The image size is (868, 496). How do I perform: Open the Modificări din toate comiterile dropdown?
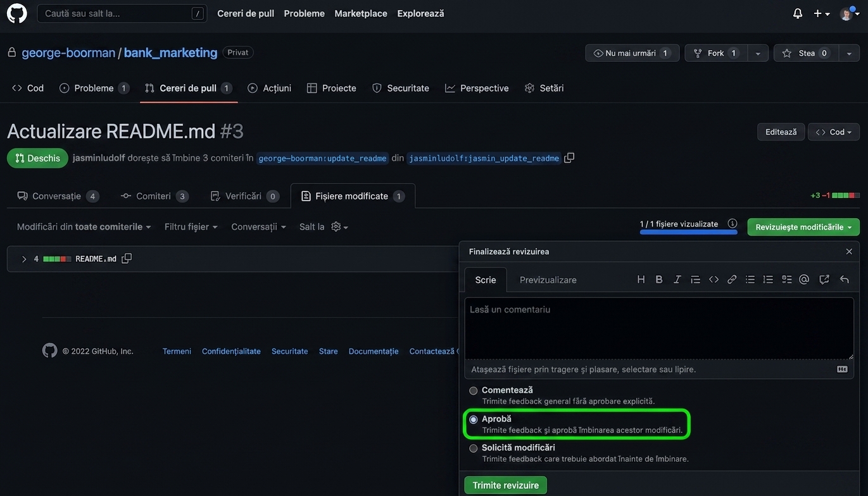tap(84, 226)
